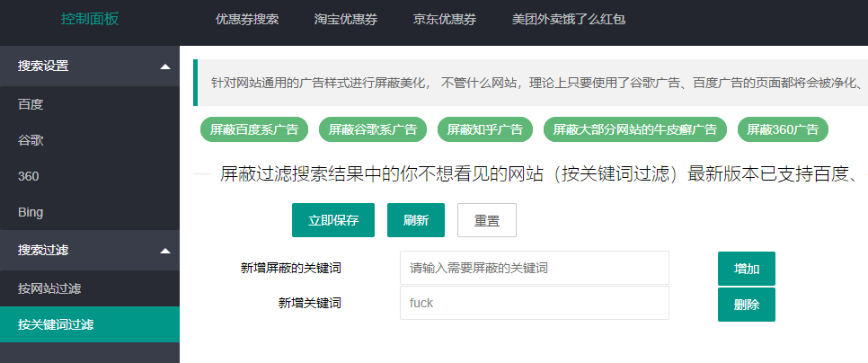The image size is (868, 363).
Task: Click the 增加 button
Action: (x=746, y=269)
